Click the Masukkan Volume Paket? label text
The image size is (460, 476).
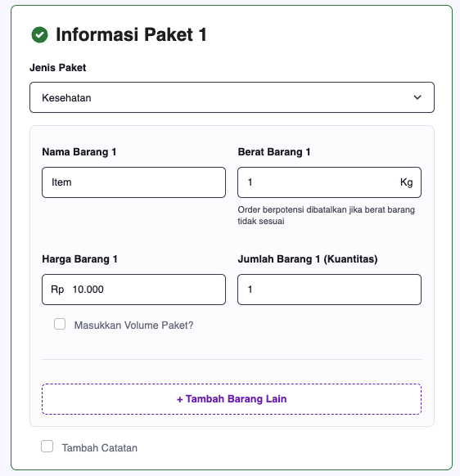[134, 326]
